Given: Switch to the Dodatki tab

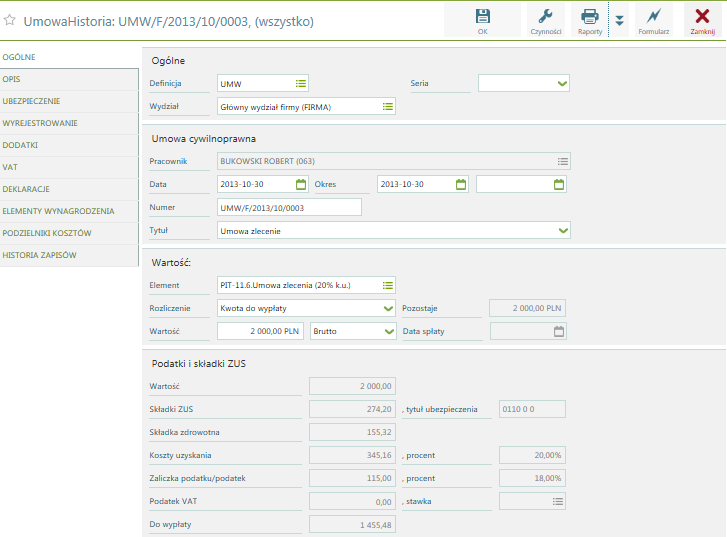Looking at the screenshot, I should pyautogui.click(x=70, y=145).
